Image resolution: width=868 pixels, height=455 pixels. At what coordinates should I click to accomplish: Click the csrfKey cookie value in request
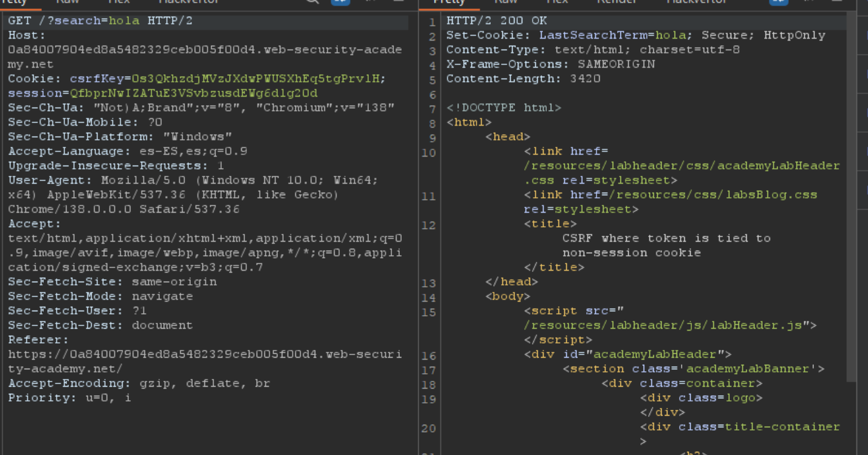click(256, 79)
